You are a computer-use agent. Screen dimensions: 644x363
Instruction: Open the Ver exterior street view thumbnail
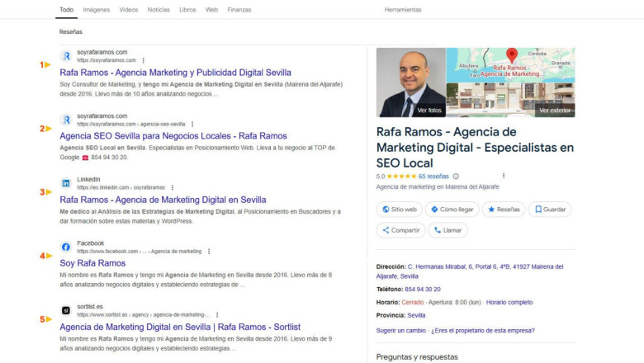[x=510, y=100]
